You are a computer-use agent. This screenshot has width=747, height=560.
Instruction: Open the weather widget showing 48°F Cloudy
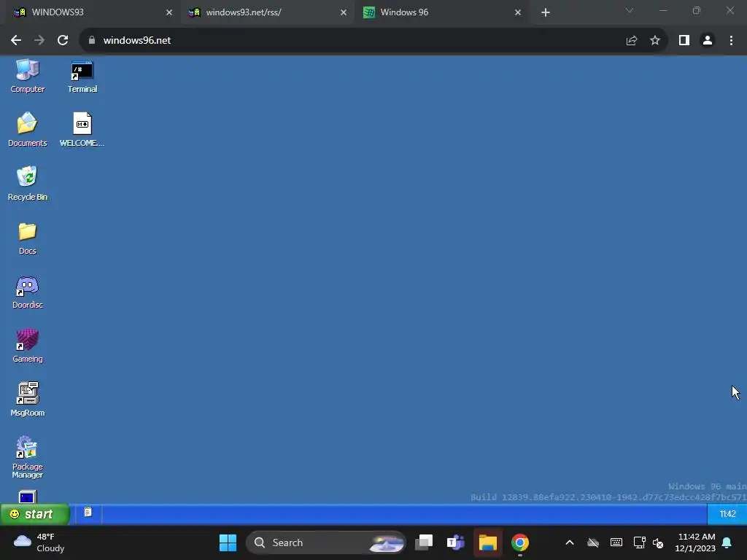pos(39,542)
